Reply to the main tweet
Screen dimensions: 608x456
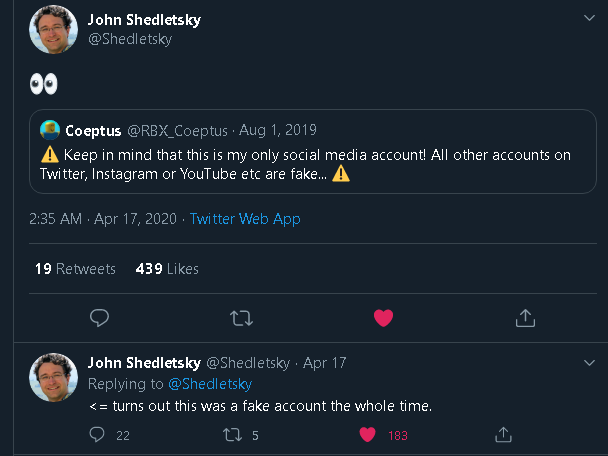coord(99,318)
